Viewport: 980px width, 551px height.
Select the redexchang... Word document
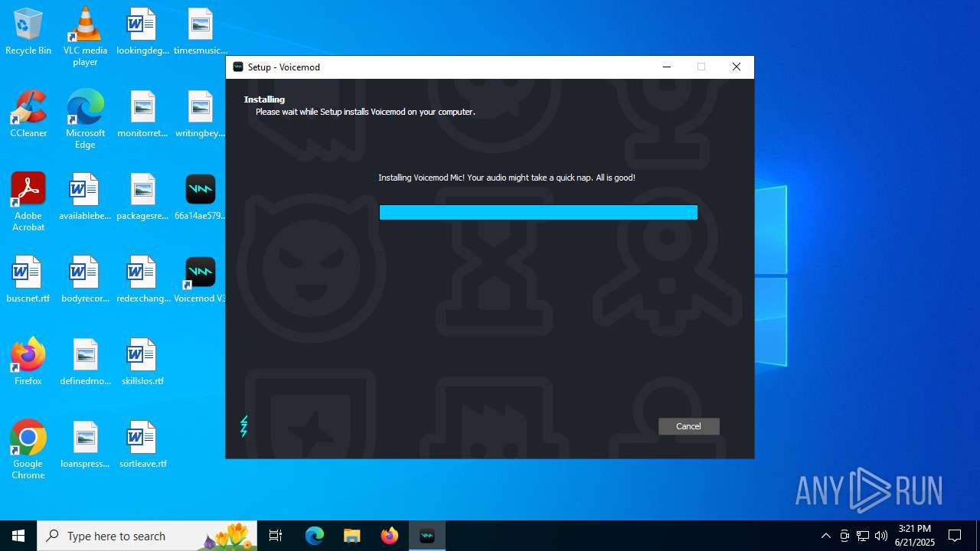click(x=142, y=280)
